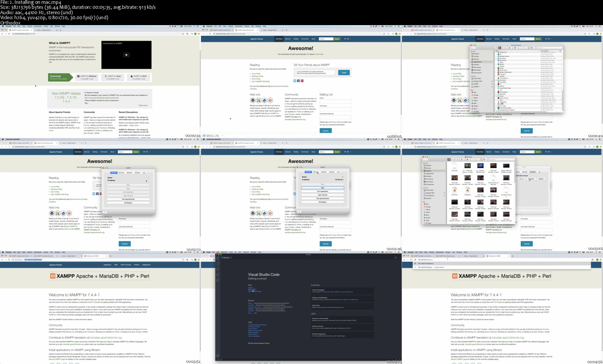Click help question-mark button in 00:02:12 XAMPP window
603x364 pixels.
coord(105,212)
